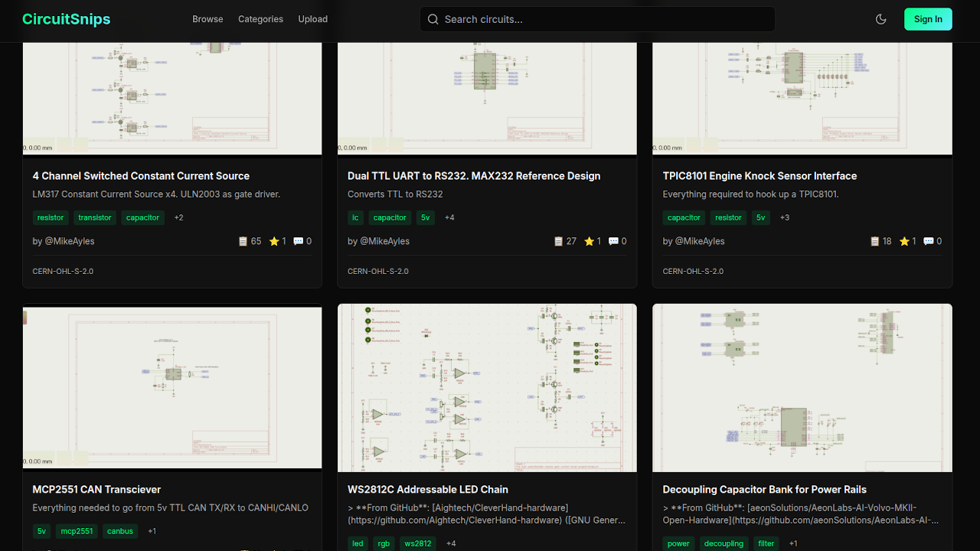Click the copies icon on MAX232 card
980x551 pixels.
click(x=558, y=241)
